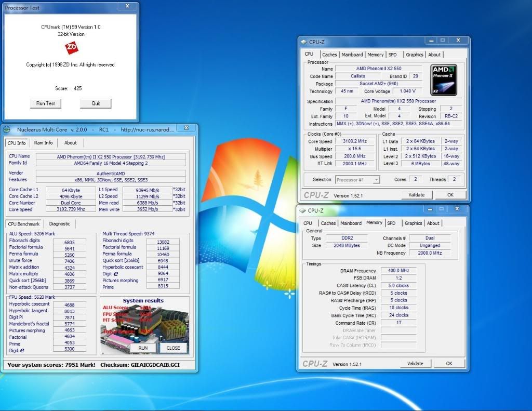The width and height of the screenshot is (532, 411).
Task: Click the Family Id field in Nuclearus
Action: (111, 163)
